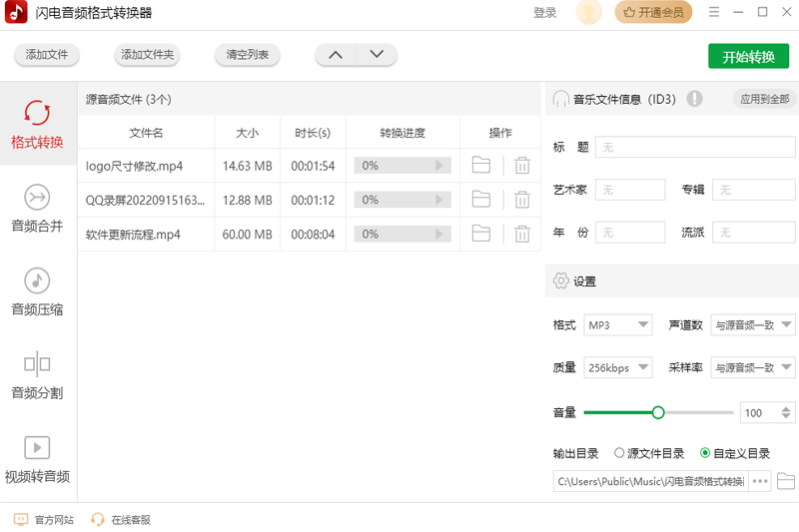Open folder for 软件更新流程.mp4
The width and height of the screenshot is (799, 532).
(481, 234)
